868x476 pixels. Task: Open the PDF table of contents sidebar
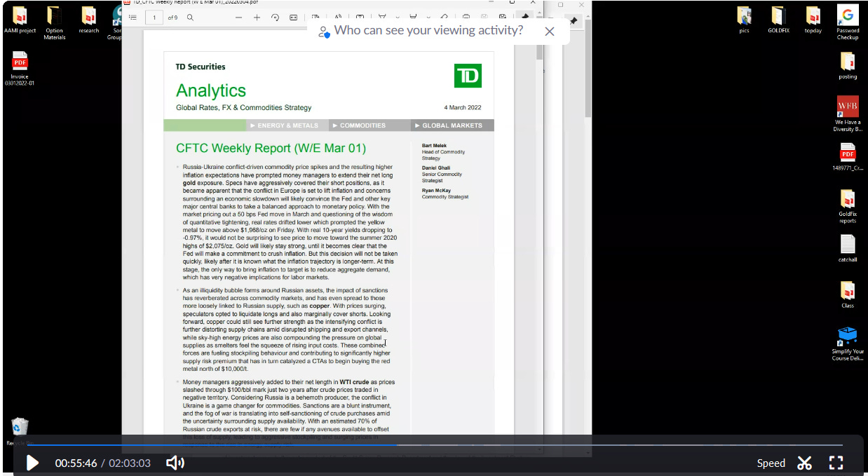[133, 18]
